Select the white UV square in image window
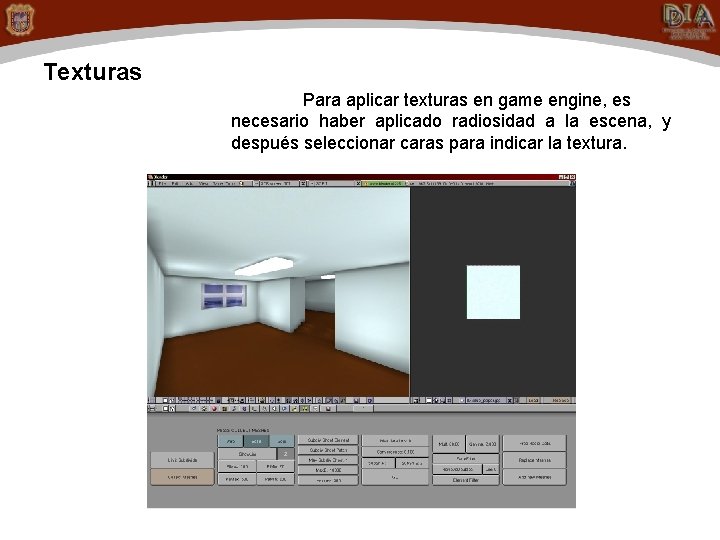The height and width of the screenshot is (540, 720). coord(494,292)
